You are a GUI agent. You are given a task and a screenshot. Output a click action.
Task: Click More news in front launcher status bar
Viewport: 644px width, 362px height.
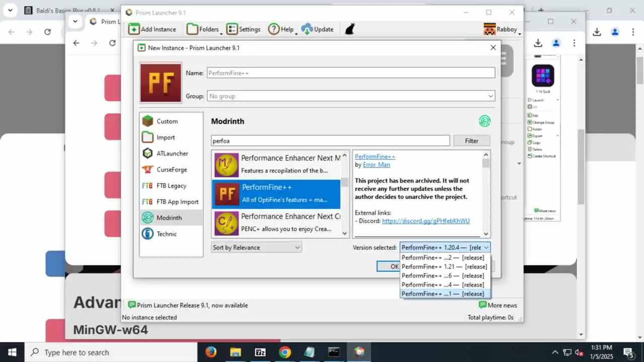coord(498,305)
